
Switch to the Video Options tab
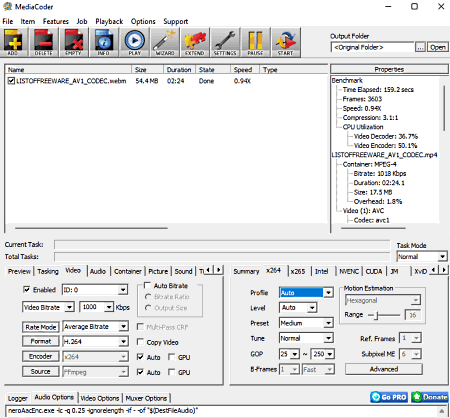click(100, 398)
